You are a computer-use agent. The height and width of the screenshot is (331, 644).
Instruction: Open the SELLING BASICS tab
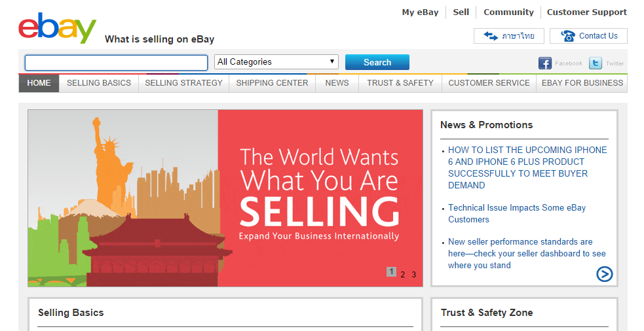point(99,83)
